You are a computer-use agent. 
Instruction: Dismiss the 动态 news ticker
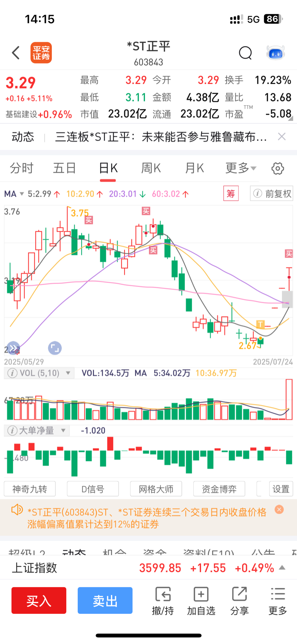[282, 136]
